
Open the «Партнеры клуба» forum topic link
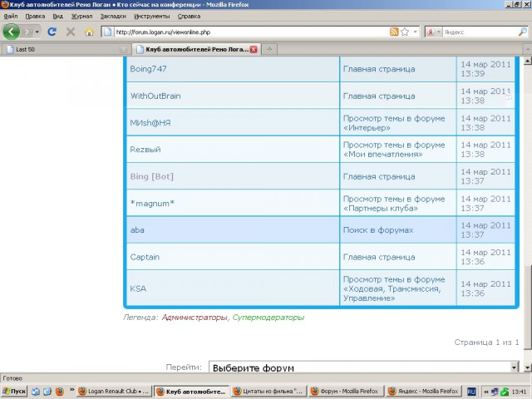click(x=381, y=209)
